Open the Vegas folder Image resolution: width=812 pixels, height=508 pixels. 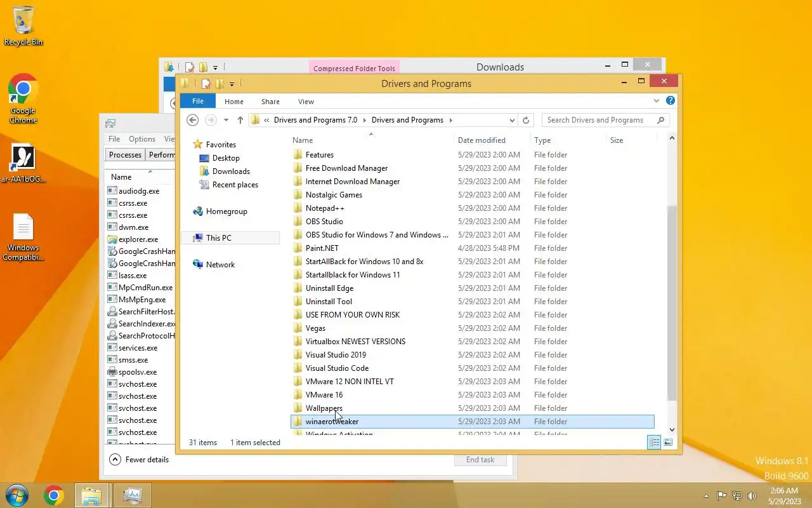[315, 328]
